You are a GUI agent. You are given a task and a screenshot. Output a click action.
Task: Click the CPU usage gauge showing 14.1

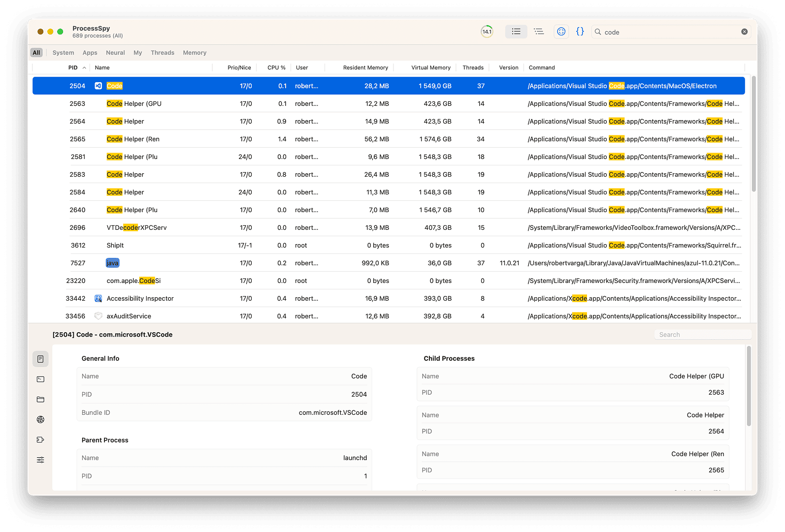(487, 31)
